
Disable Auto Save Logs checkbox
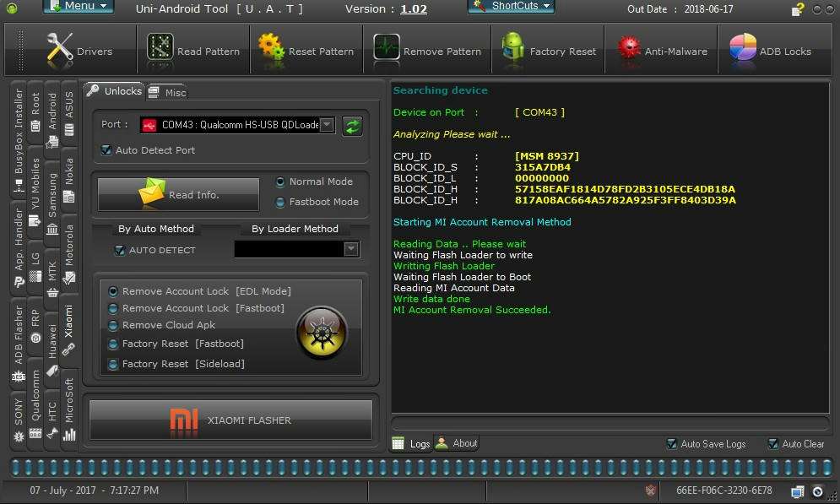[x=672, y=444]
